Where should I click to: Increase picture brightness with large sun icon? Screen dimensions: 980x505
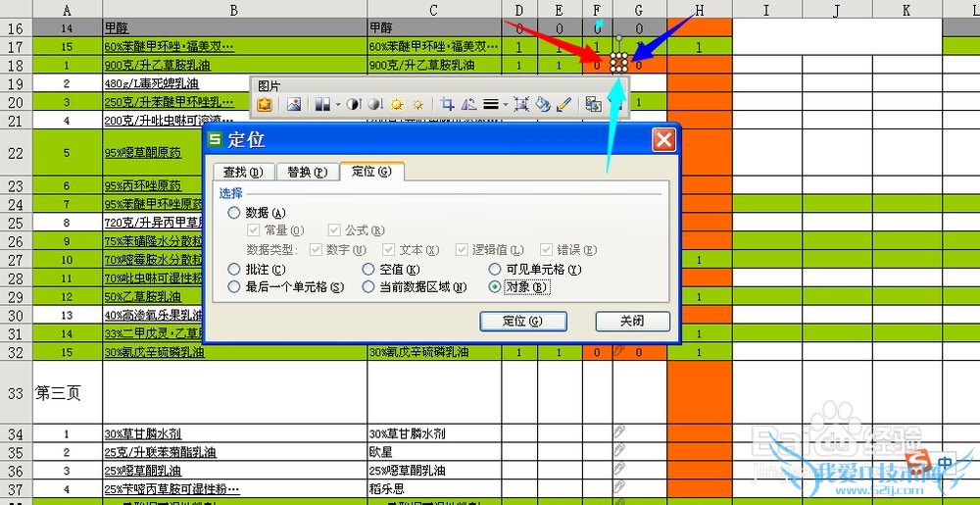click(x=397, y=104)
